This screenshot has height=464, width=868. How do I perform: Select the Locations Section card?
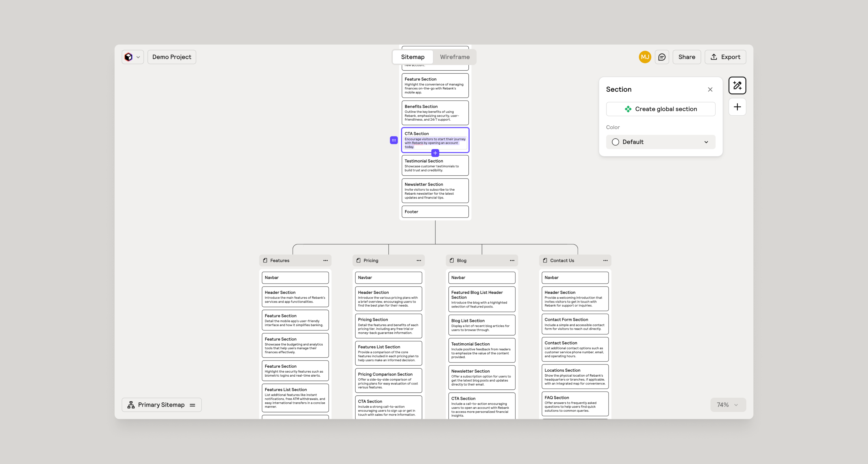pyautogui.click(x=575, y=377)
